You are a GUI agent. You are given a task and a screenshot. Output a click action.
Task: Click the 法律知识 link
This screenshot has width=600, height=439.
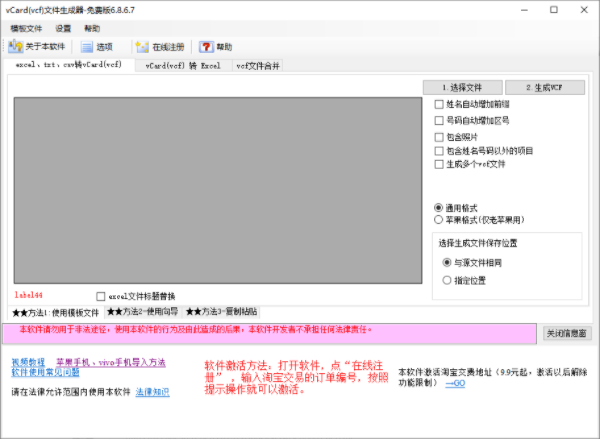(x=152, y=392)
